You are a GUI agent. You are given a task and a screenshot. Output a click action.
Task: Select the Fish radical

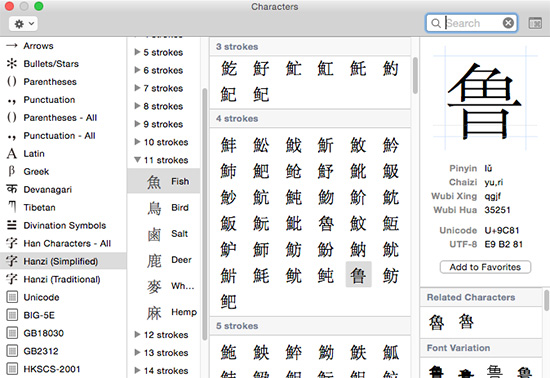coord(164,182)
